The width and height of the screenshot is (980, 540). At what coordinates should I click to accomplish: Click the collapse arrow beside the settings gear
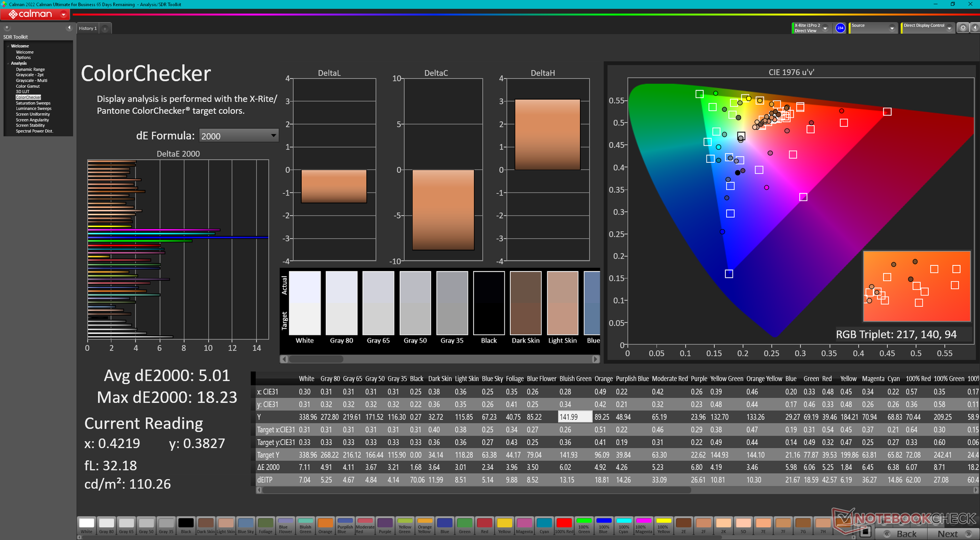974,28
